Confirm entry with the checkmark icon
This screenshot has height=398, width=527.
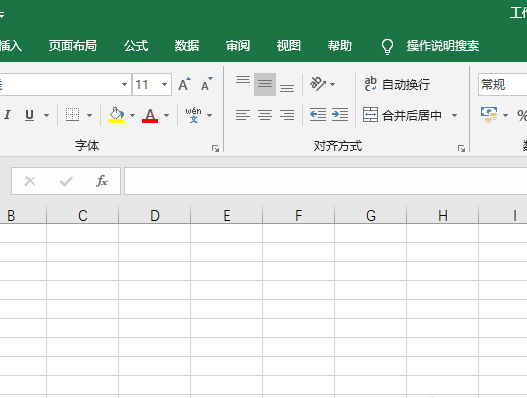pyautogui.click(x=66, y=181)
